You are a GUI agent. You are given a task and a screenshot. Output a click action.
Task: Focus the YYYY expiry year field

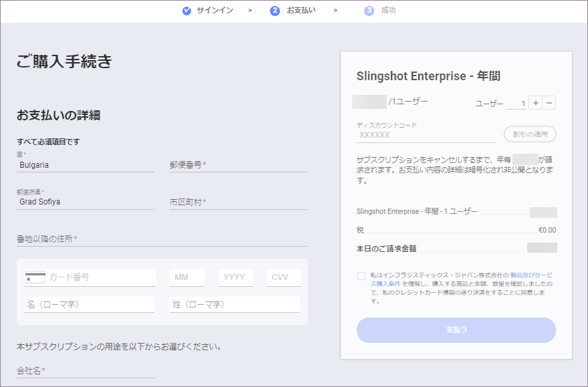point(235,277)
